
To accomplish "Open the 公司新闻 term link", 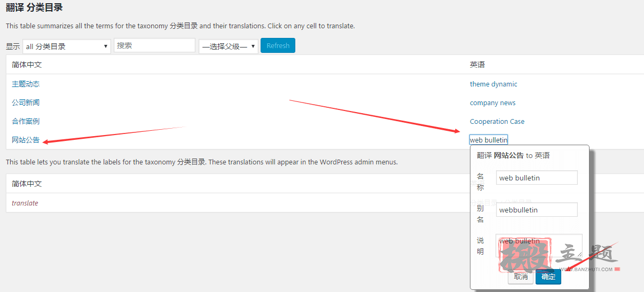I will point(26,102).
